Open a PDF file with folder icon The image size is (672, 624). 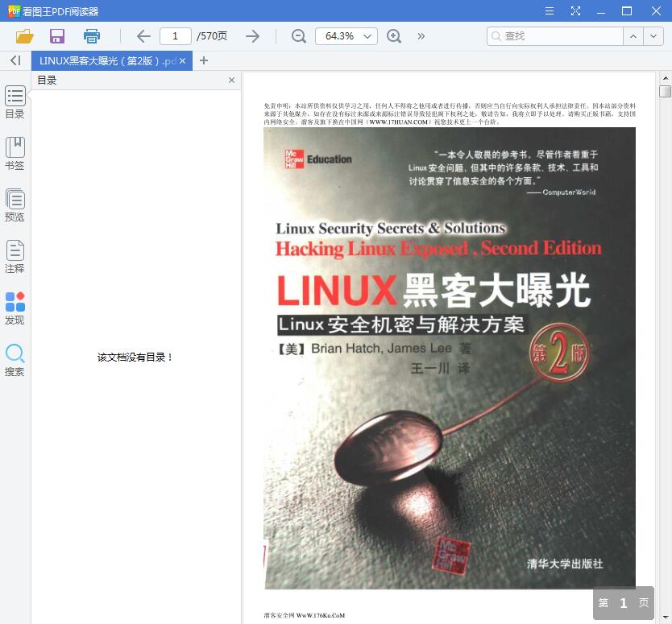coord(24,36)
